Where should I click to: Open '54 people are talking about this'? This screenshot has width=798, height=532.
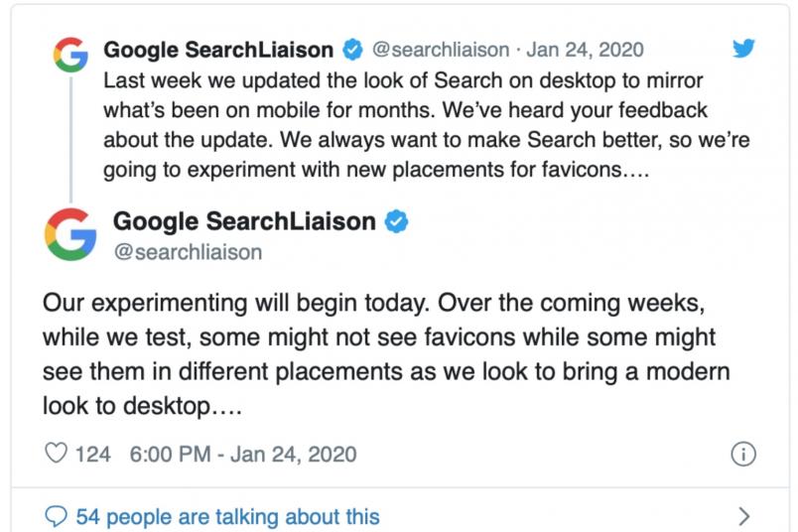click(x=227, y=517)
